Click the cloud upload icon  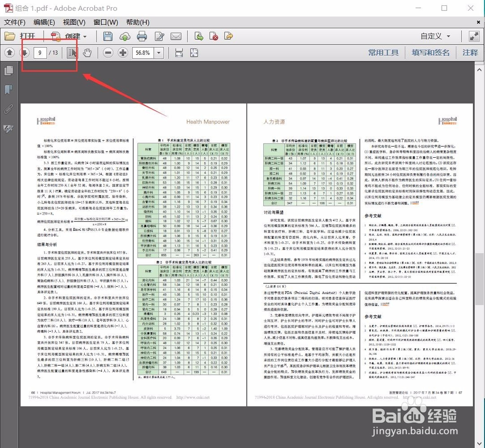(125, 36)
